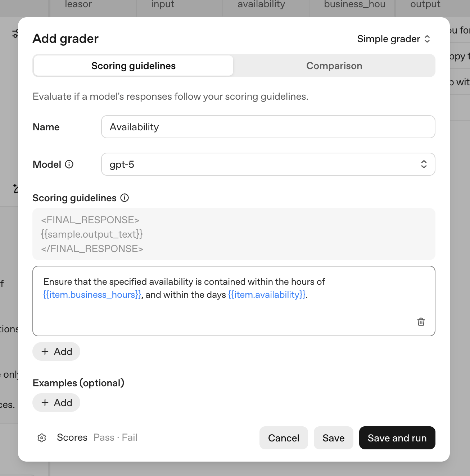The height and width of the screenshot is (476, 470).
Task: Delete the guideline using the trash icon
Action: click(421, 322)
